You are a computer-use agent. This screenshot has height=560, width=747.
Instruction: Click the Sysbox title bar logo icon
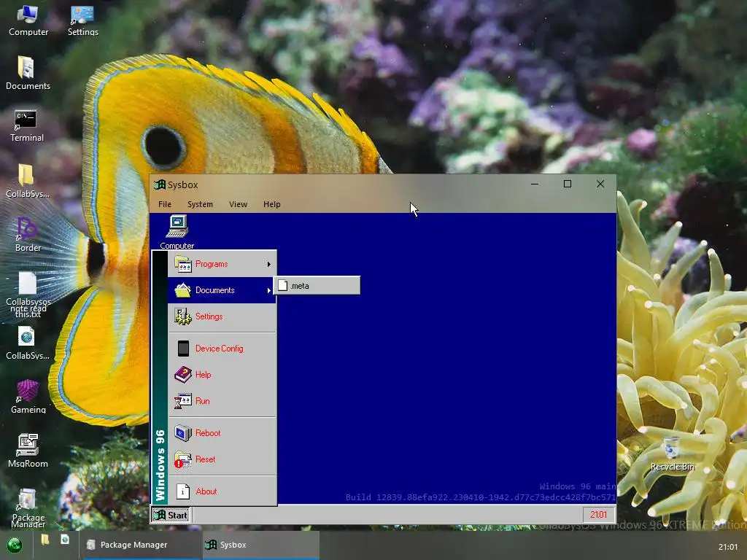click(160, 184)
